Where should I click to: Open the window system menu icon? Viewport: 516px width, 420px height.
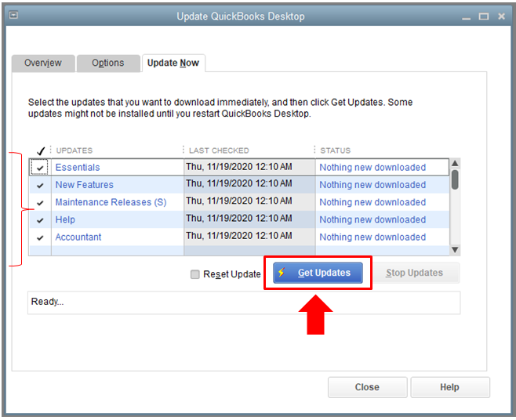tap(13, 15)
